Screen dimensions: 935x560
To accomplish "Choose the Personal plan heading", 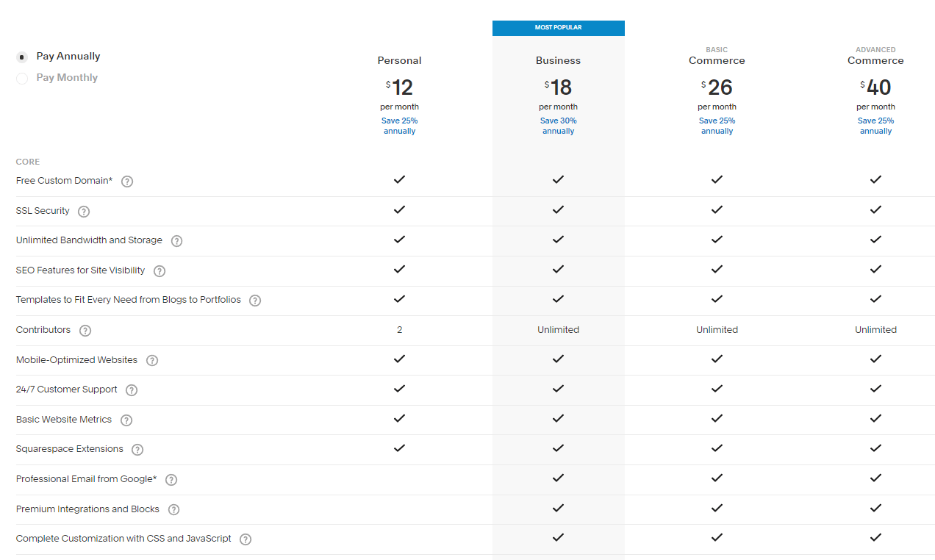I will coord(400,60).
